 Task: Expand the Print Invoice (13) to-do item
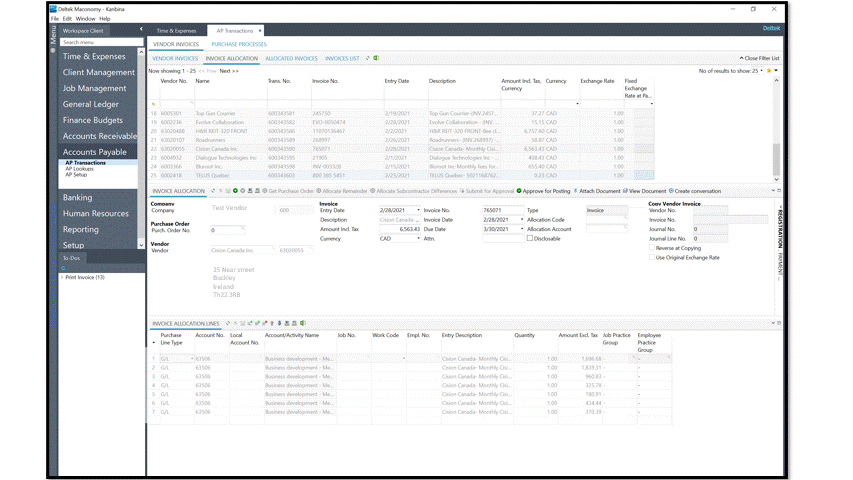click(62, 277)
